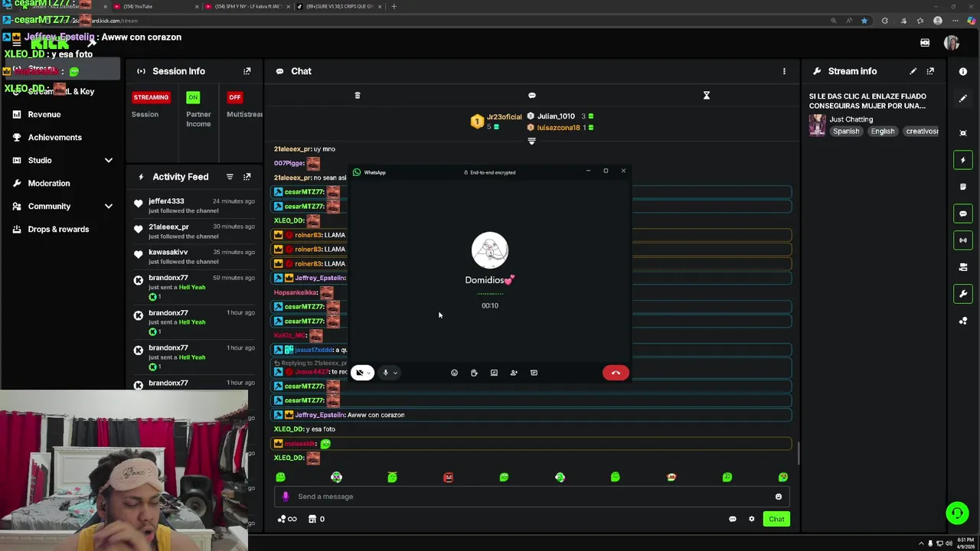Edit stream info with pencil icon

coord(913,71)
